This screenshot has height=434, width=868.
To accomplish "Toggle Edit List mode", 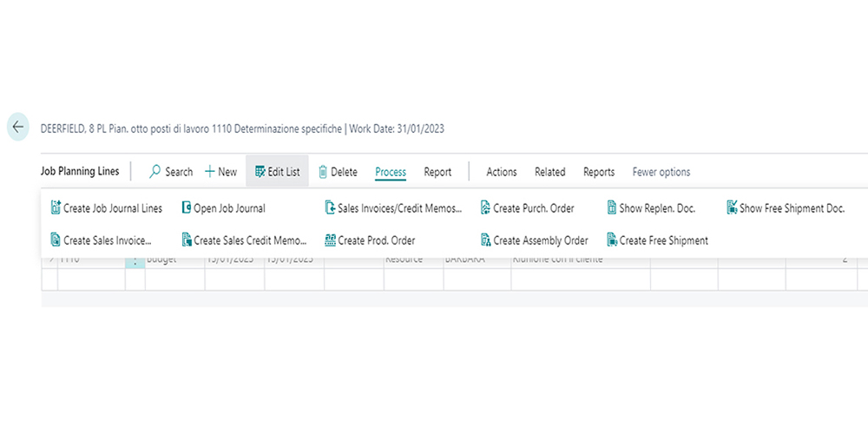I will pyautogui.click(x=277, y=172).
